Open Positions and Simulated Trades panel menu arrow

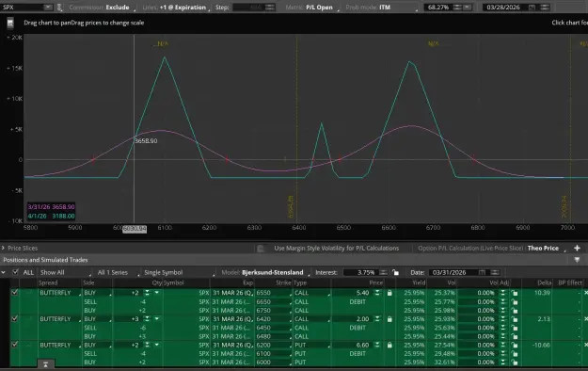tap(577, 260)
